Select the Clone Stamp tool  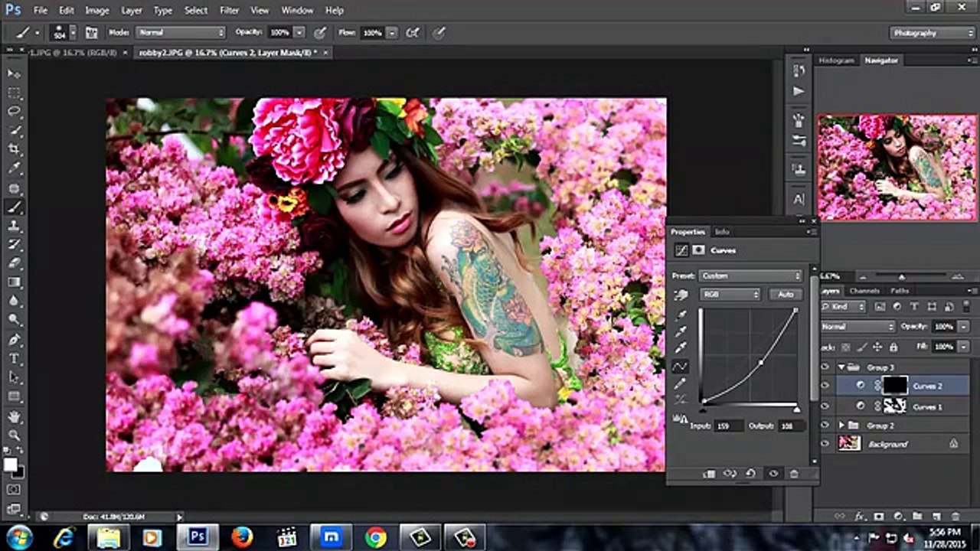pyautogui.click(x=14, y=227)
